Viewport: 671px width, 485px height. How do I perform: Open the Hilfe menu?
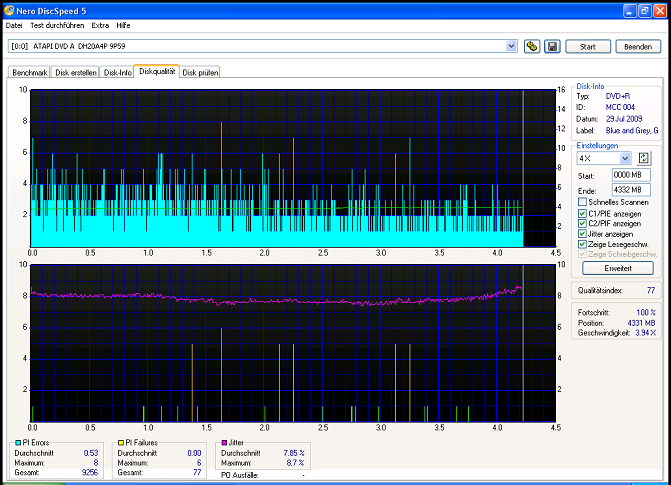click(x=123, y=26)
